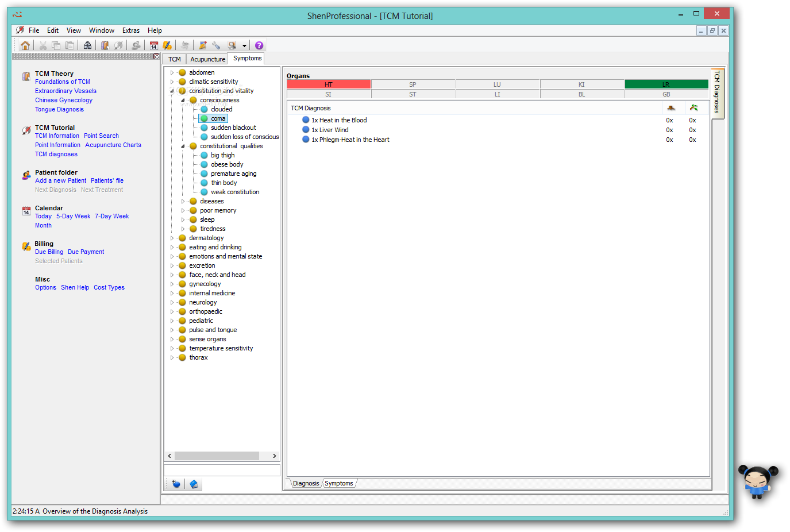
Task: Switch to the TCM tab
Action: [x=175, y=59]
